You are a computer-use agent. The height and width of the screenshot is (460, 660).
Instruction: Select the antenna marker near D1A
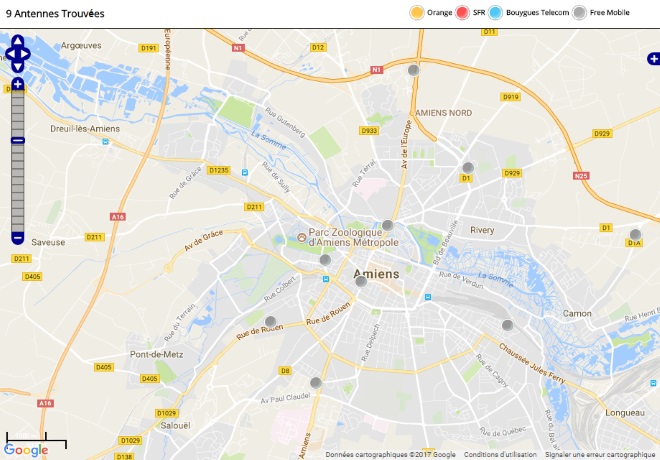[x=635, y=234]
